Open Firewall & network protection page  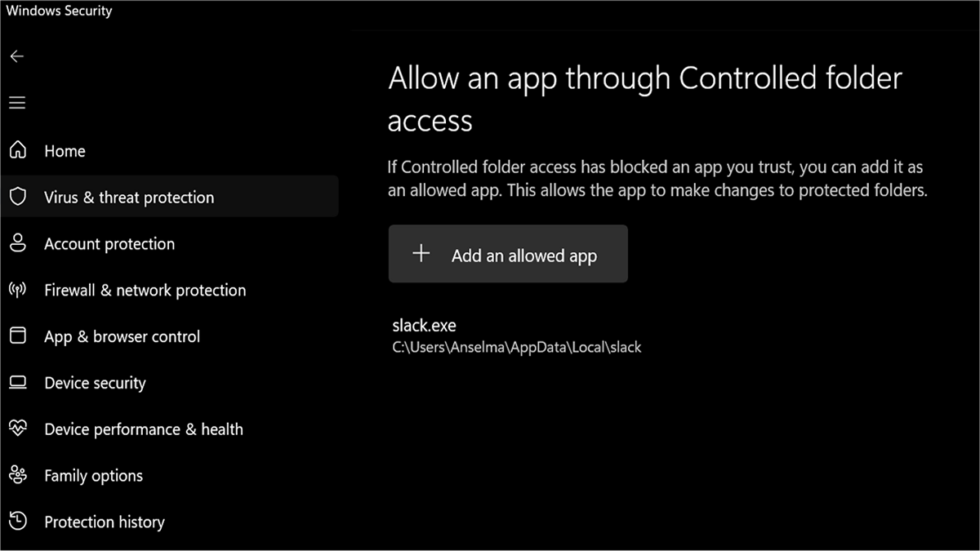(145, 291)
